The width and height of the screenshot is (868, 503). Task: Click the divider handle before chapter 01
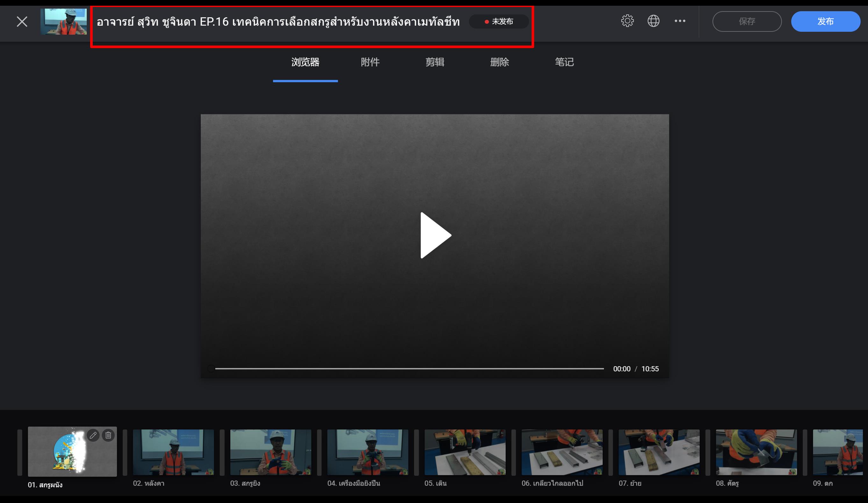(20, 452)
